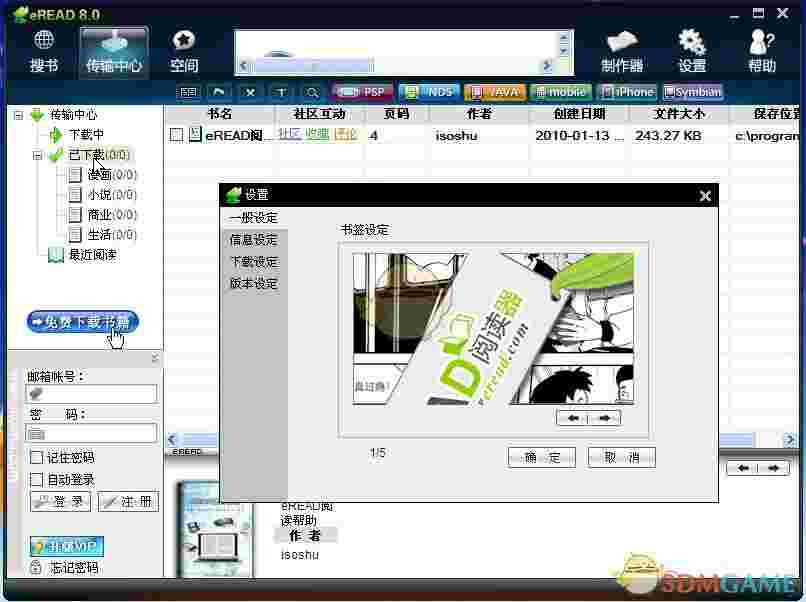
Task: Click the 帮助 help icon
Action: [x=762, y=52]
